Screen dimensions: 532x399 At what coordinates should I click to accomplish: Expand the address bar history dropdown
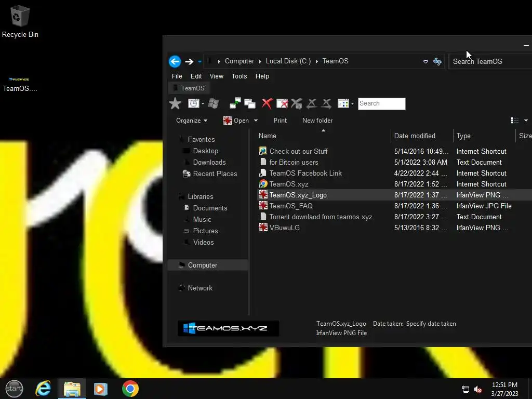point(425,61)
